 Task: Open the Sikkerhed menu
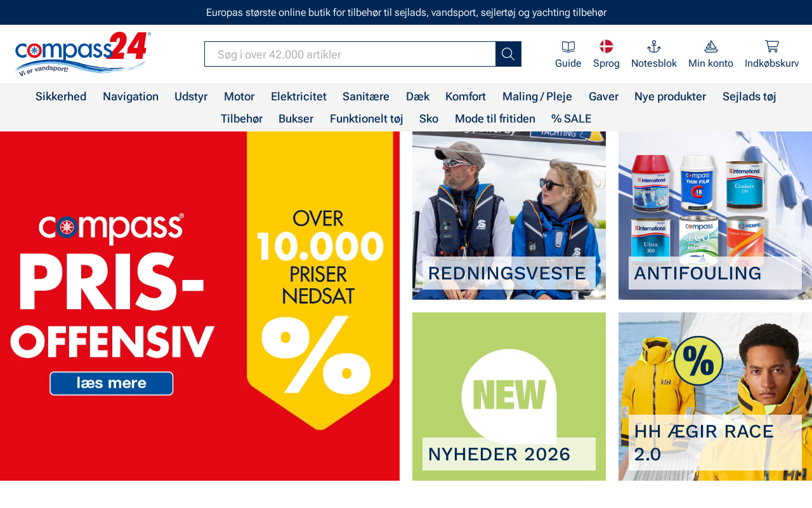(x=61, y=97)
